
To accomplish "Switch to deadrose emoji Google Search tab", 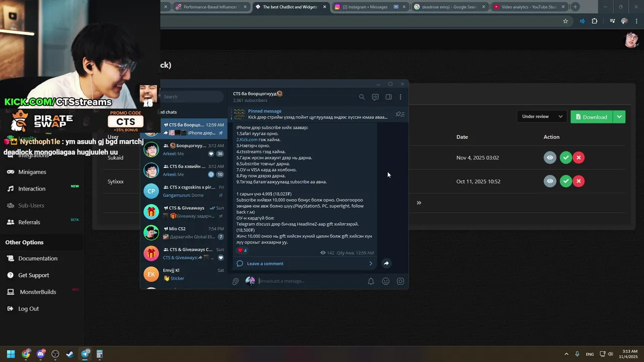I will coord(449,7).
